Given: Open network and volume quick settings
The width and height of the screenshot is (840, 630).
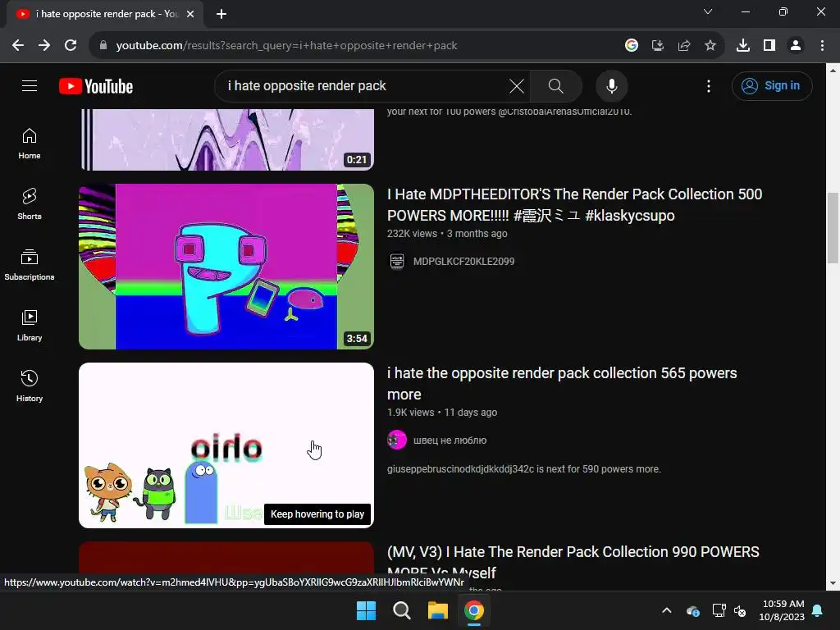Looking at the screenshot, I should coord(729,610).
